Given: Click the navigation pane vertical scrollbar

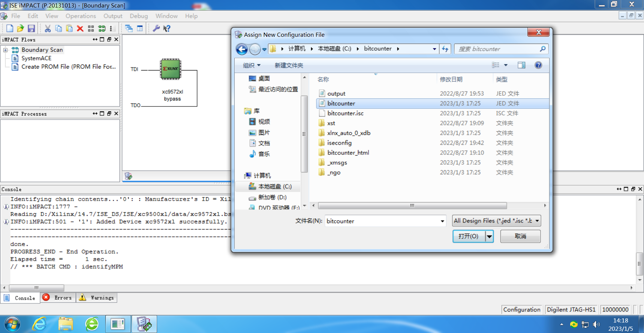Looking at the screenshot, I should tap(304, 134).
